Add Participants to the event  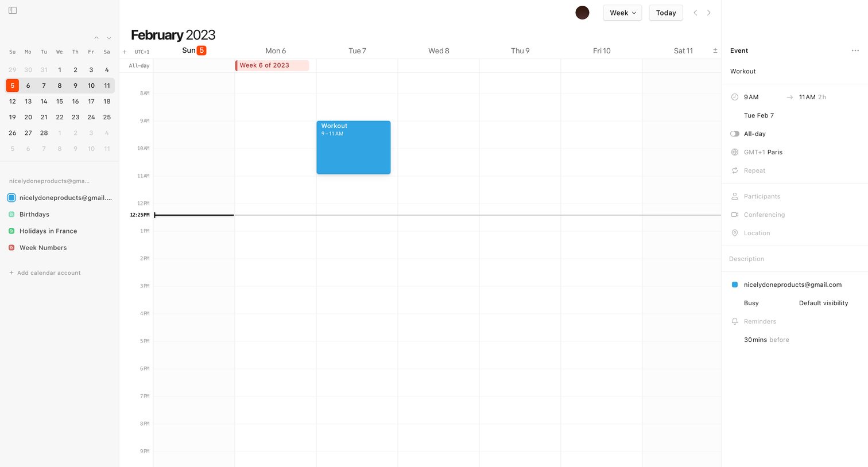[762, 196]
